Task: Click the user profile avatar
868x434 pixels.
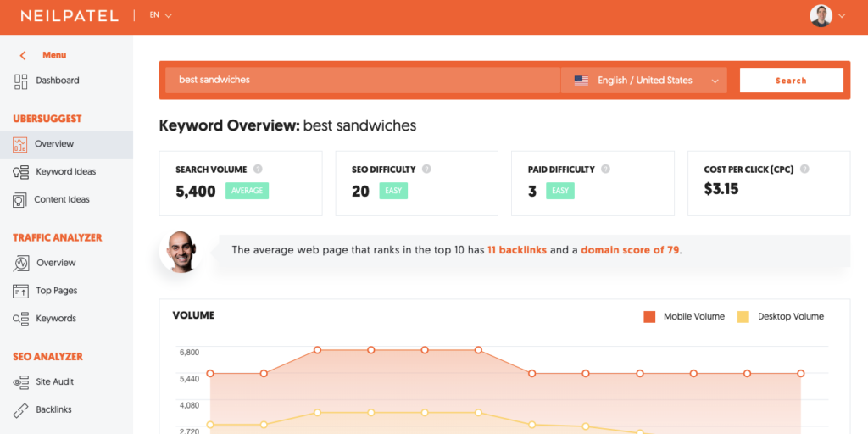Action: 821,16
